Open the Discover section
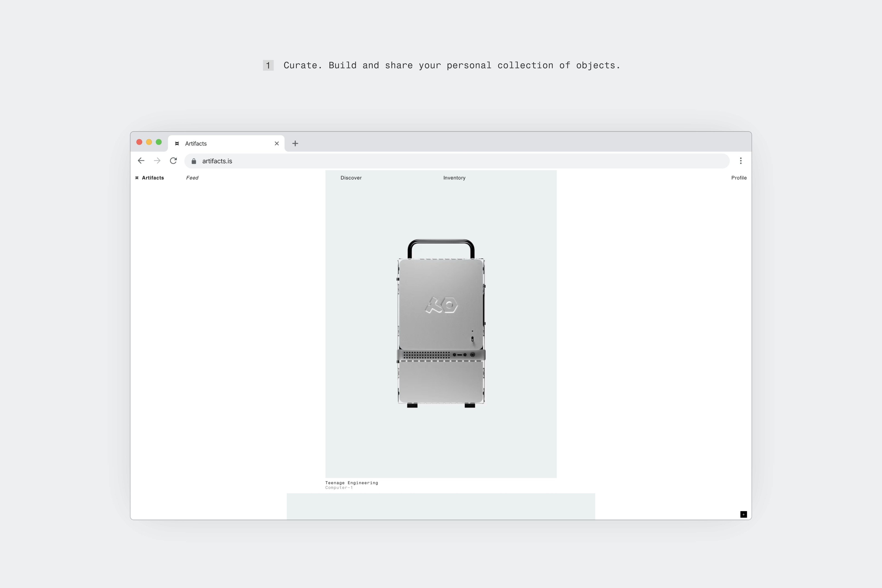 pos(351,178)
